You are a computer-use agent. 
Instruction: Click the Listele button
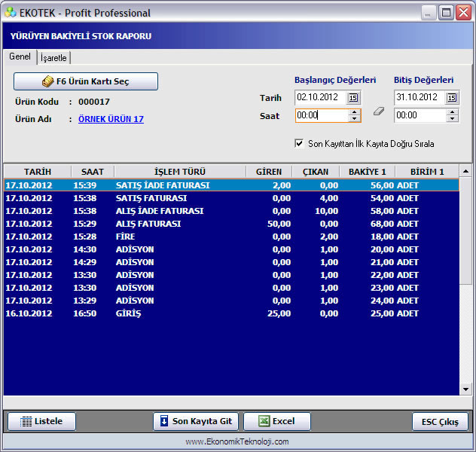(x=41, y=421)
